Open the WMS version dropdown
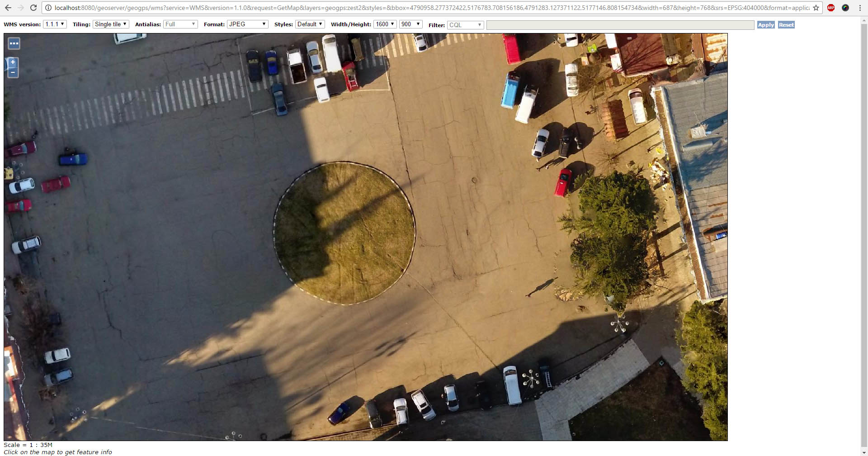 pos(55,24)
